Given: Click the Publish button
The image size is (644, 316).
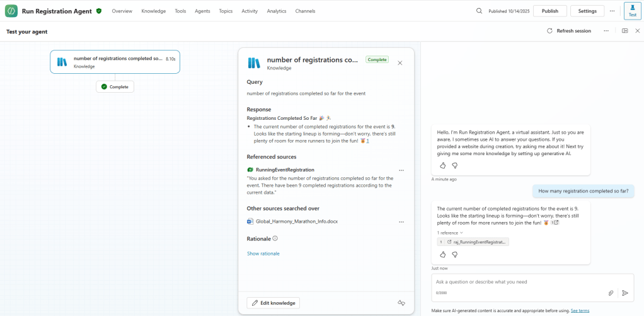Looking at the screenshot, I should pyautogui.click(x=549, y=11).
